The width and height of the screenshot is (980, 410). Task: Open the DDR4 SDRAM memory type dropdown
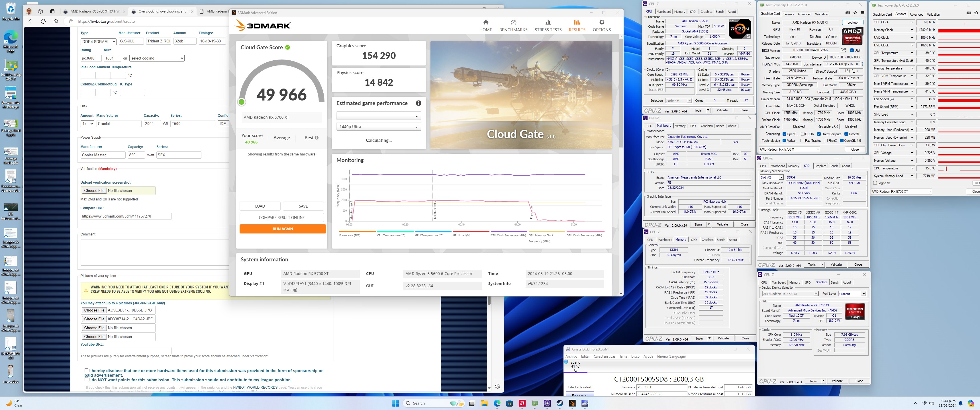(99, 42)
